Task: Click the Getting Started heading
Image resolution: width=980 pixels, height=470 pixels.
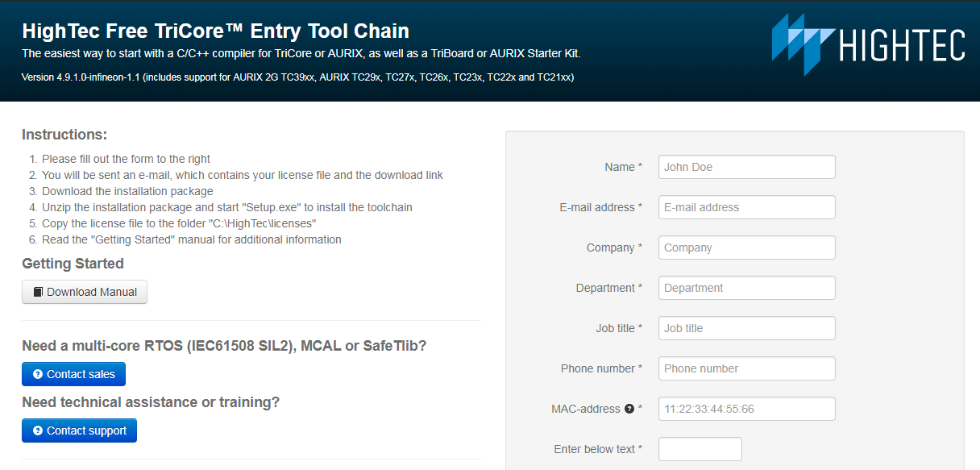Action: pos(73,264)
